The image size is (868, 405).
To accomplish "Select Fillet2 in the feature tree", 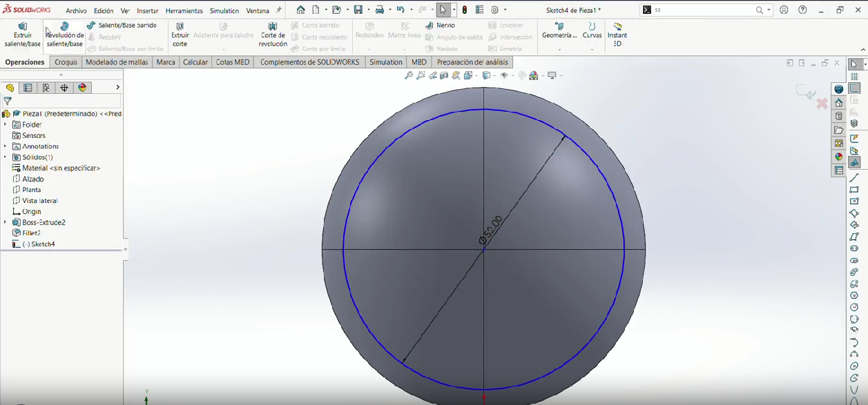I will (27, 233).
